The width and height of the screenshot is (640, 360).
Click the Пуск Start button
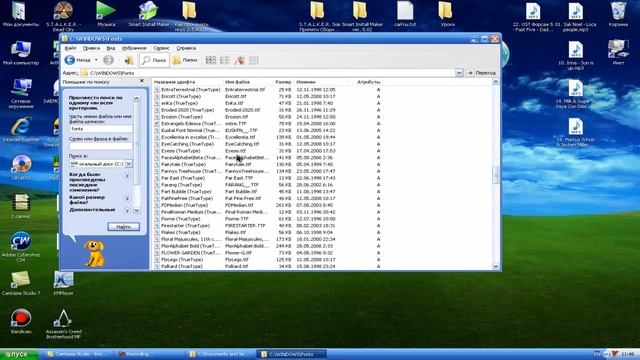click(19, 354)
